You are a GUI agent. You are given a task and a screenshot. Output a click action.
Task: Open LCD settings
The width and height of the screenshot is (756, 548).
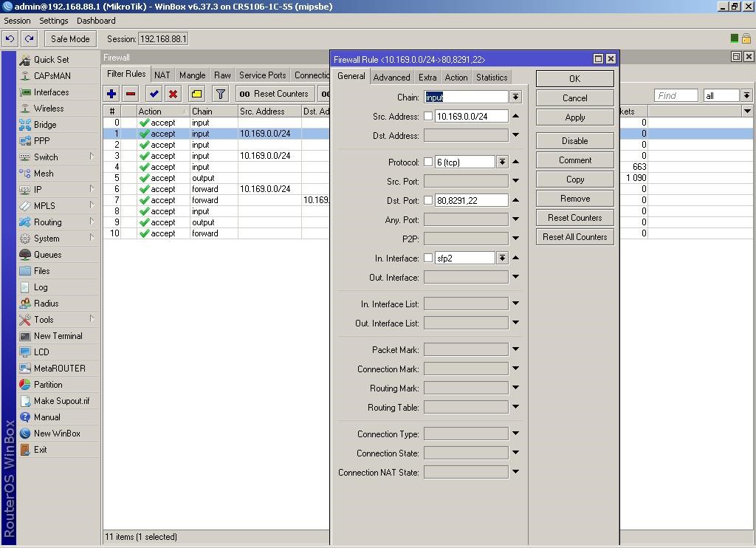[41, 352]
